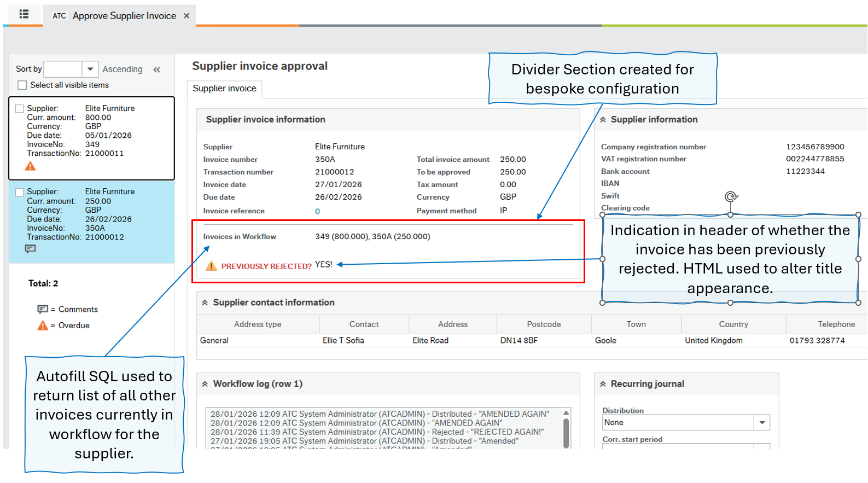Open the invoice reference link 0
Viewport: 868px width, 483px height.
point(317,211)
